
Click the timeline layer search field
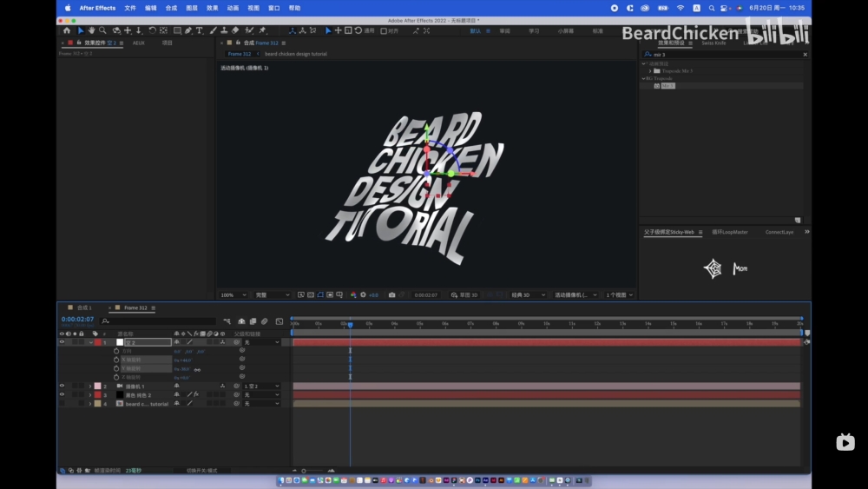pos(158,321)
